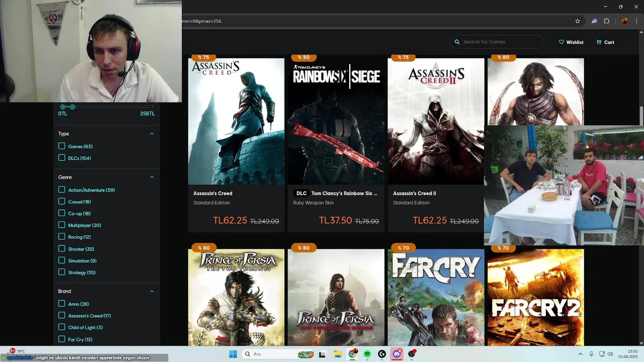Switch to Chrome on the taskbar
Image resolution: width=644 pixels, height=362 pixels.
(x=353, y=354)
